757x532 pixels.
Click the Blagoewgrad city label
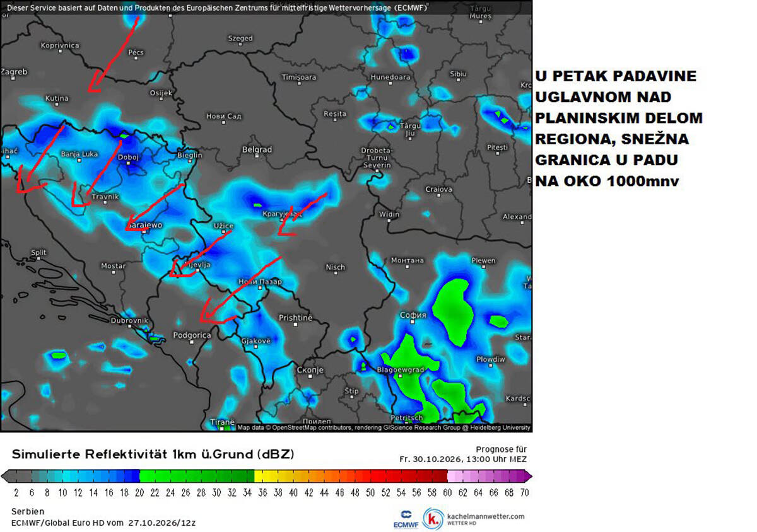(x=400, y=370)
